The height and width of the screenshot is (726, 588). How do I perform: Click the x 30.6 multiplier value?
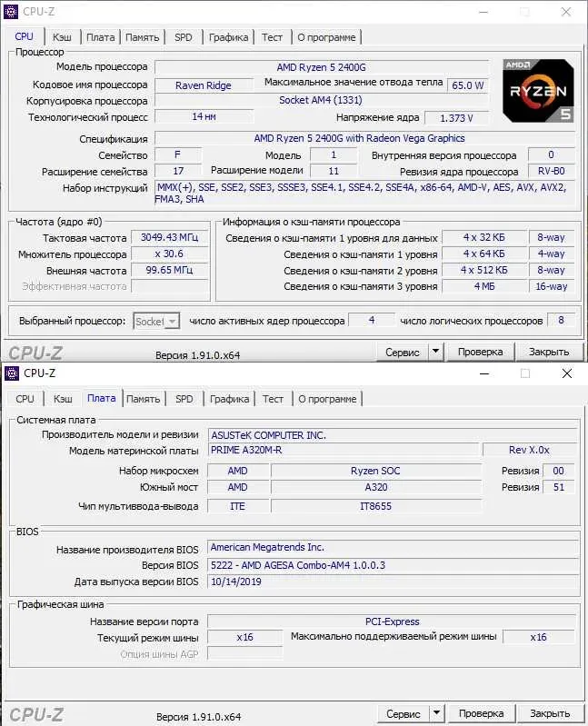click(169, 254)
